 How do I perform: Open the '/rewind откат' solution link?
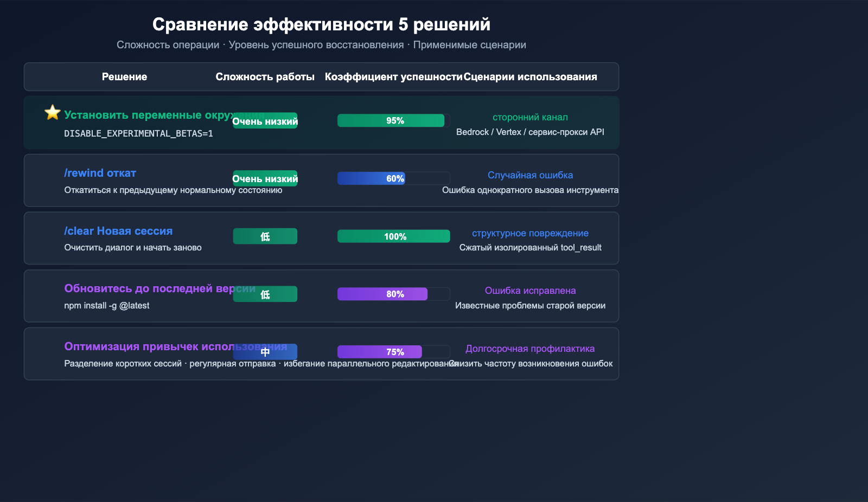click(x=100, y=172)
